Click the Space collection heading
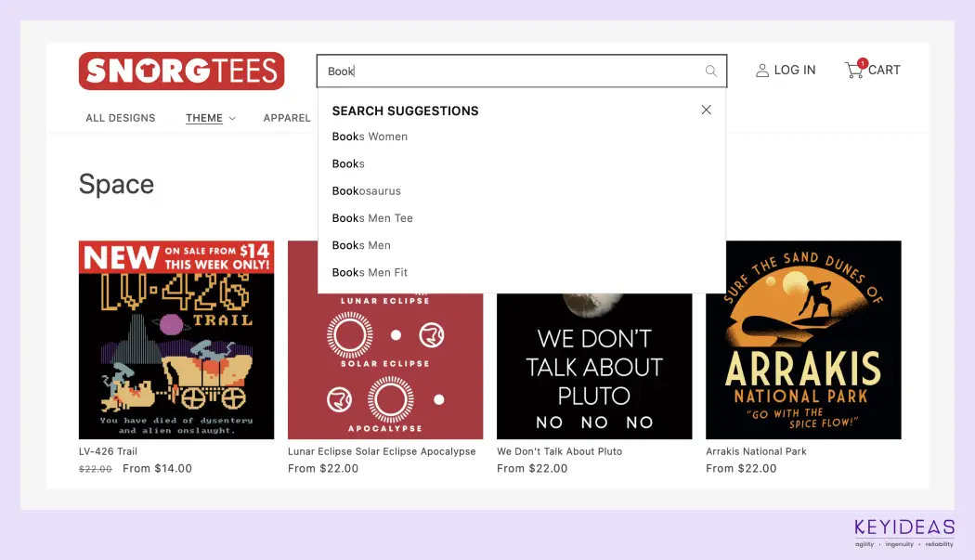This screenshot has height=560, width=975. pos(116,184)
